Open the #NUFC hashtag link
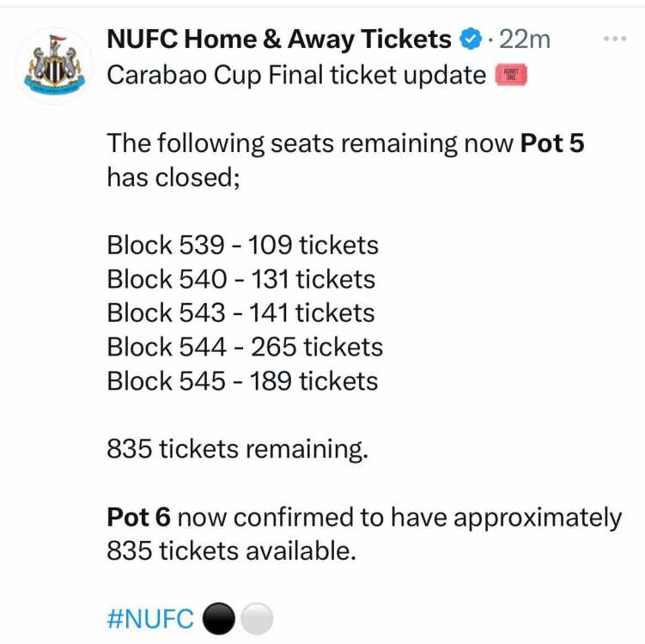 click(150, 618)
